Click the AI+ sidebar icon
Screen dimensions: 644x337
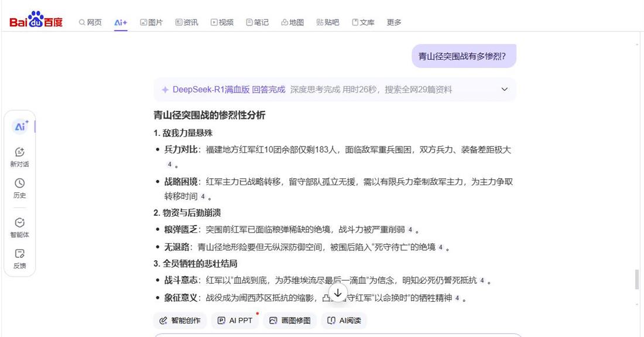[20, 126]
